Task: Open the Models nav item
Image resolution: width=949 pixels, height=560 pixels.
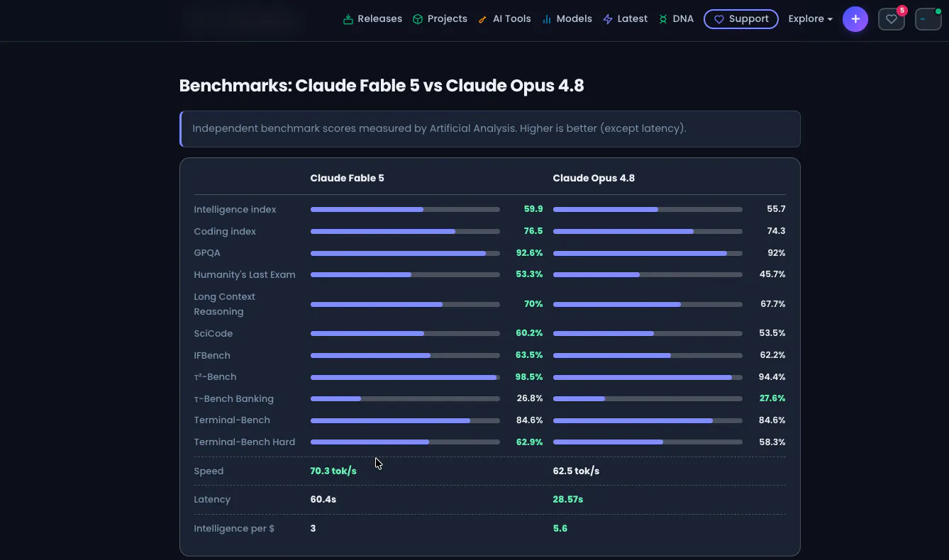Action: (567, 19)
